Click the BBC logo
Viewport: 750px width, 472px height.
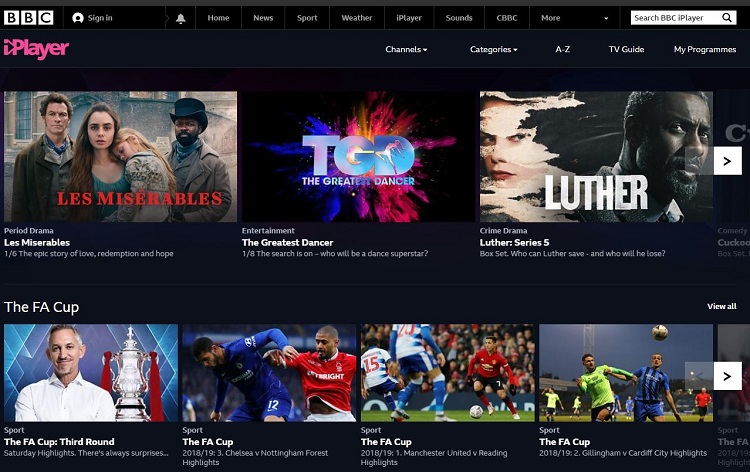[29, 18]
